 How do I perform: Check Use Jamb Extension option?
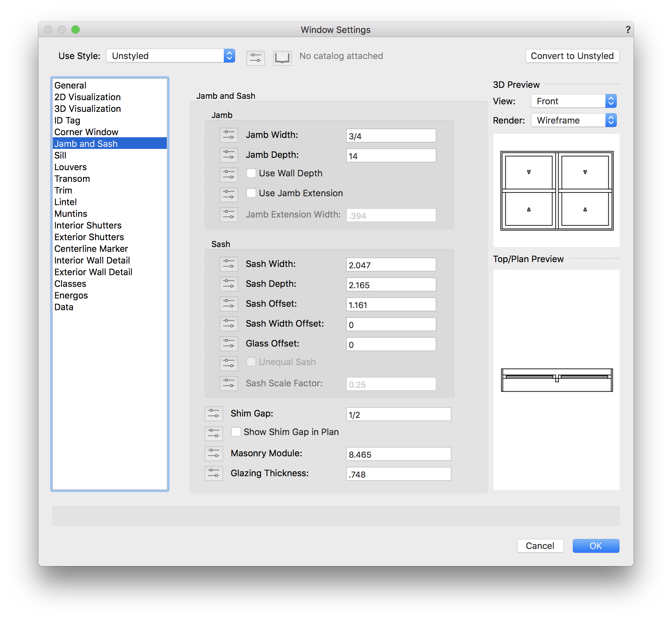pyautogui.click(x=251, y=193)
